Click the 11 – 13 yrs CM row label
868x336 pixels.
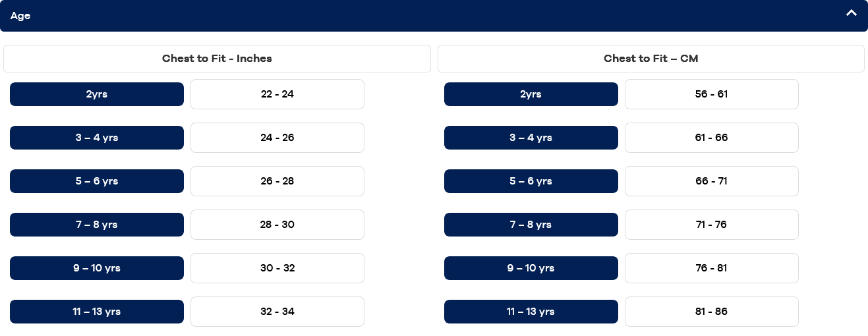(x=531, y=312)
